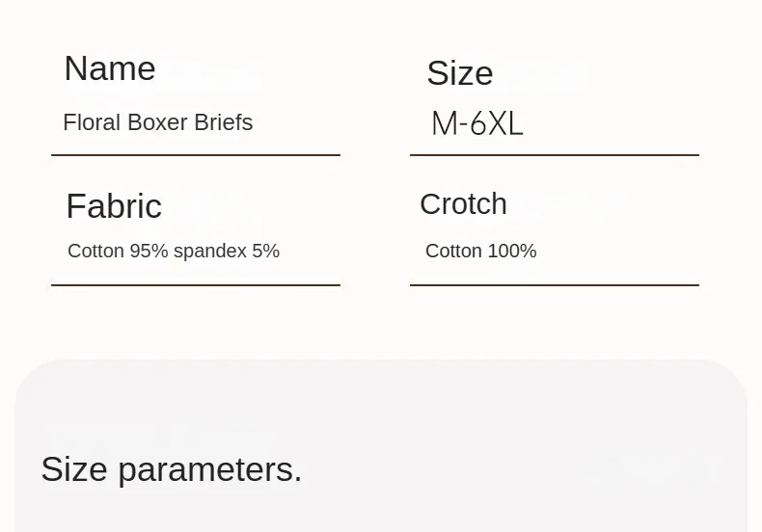Click the 95% figure in Fabric value
This screenshot has height=532, width=762.
point(149,251)
